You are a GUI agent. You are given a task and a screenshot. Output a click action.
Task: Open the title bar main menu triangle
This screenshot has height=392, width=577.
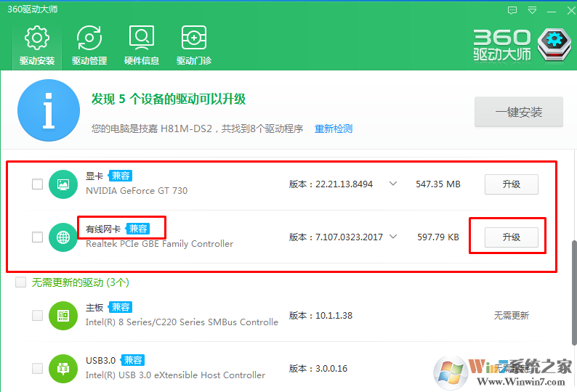(x=532, y=10)
